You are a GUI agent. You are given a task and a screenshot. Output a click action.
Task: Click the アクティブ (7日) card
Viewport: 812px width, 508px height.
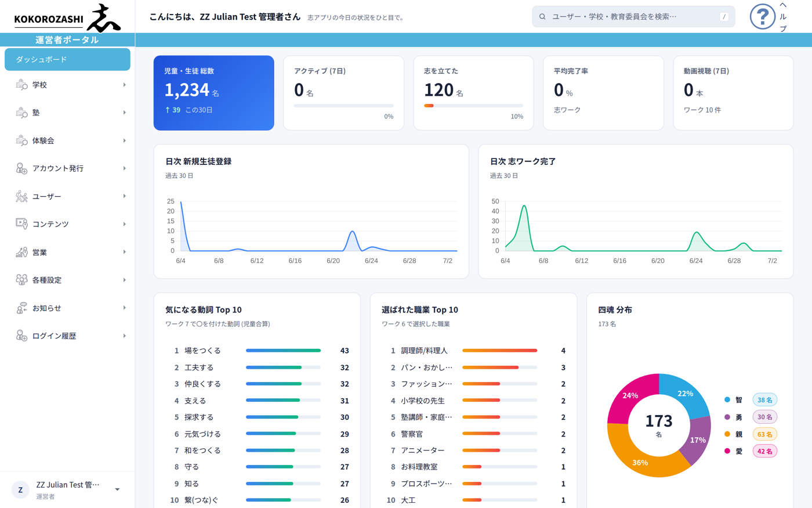click(x=343, y=93)
